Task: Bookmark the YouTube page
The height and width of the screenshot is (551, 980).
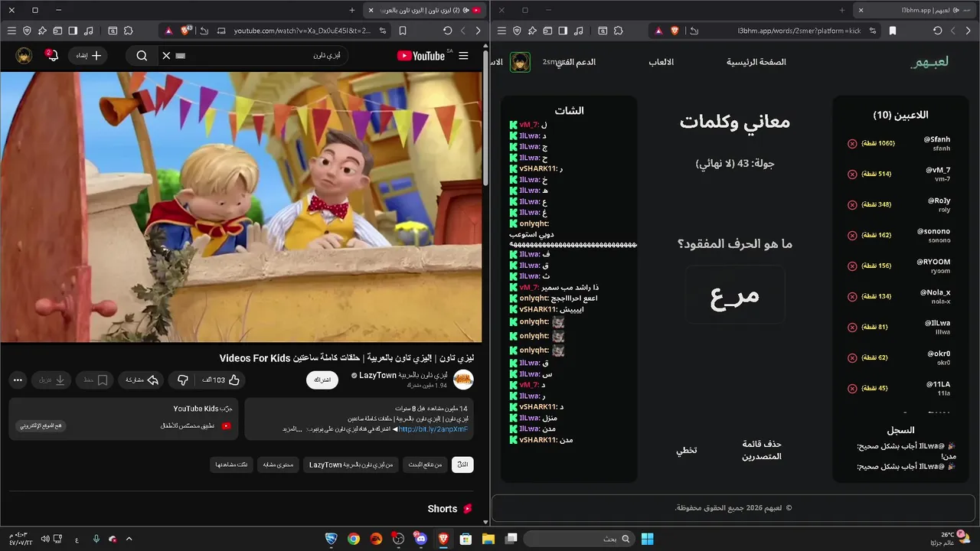Action: 403,31
